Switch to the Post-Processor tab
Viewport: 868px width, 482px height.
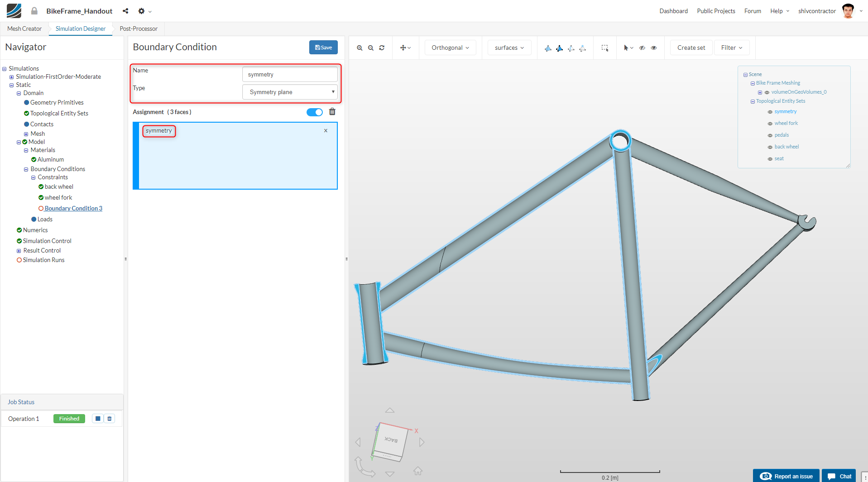tap(139, 29)
